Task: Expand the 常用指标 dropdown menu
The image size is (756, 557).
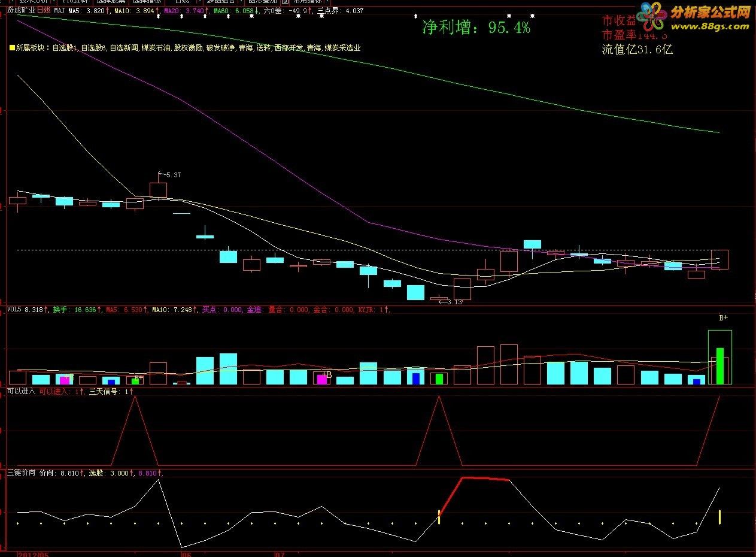Action: point(306,2)
